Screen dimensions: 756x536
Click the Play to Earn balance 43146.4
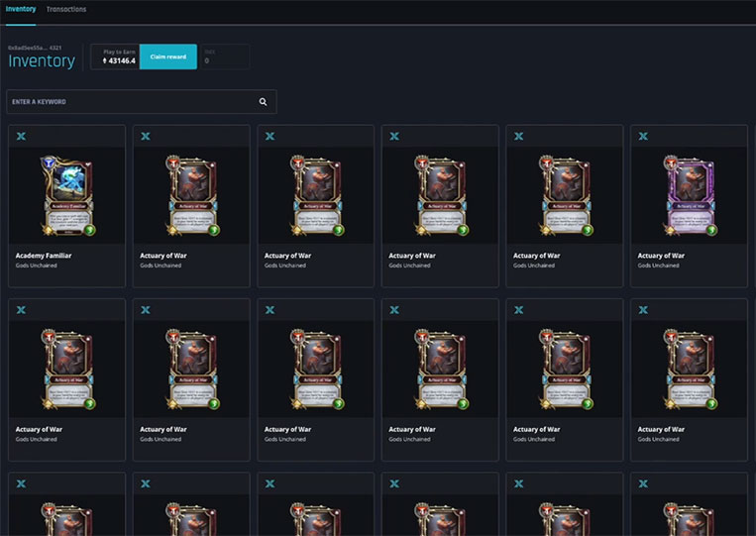click(115, 56)
